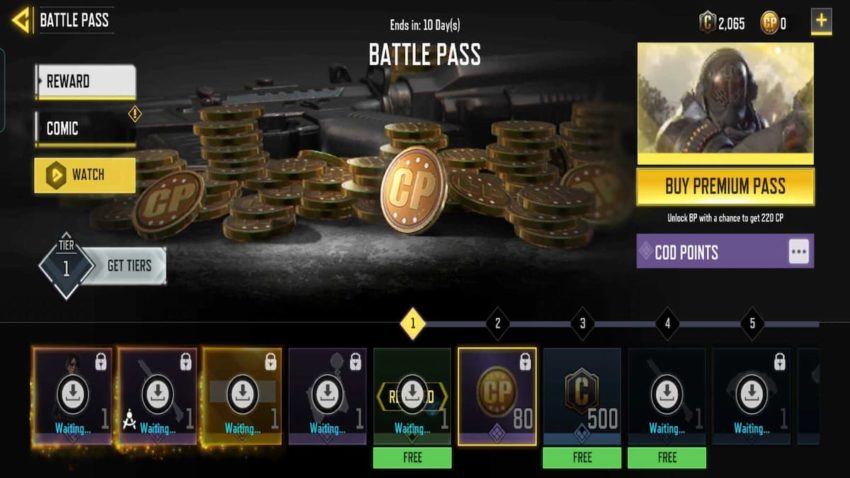Tap the download icon on first reward
Viewport: 850px width, 478px height.
pos(73,393)
